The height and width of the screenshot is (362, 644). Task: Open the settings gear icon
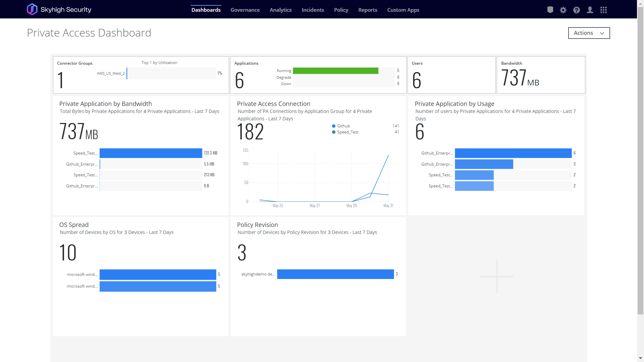[x=563, y=10]
